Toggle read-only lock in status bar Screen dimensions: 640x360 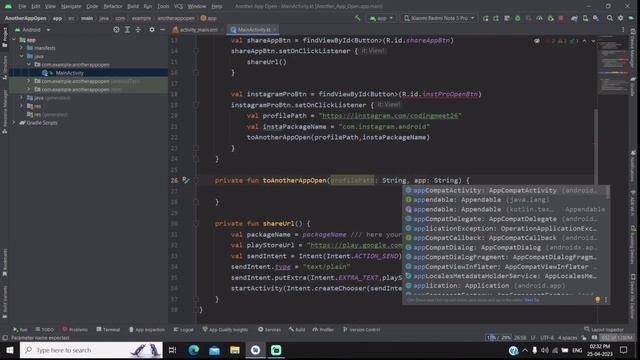(584, 338)
